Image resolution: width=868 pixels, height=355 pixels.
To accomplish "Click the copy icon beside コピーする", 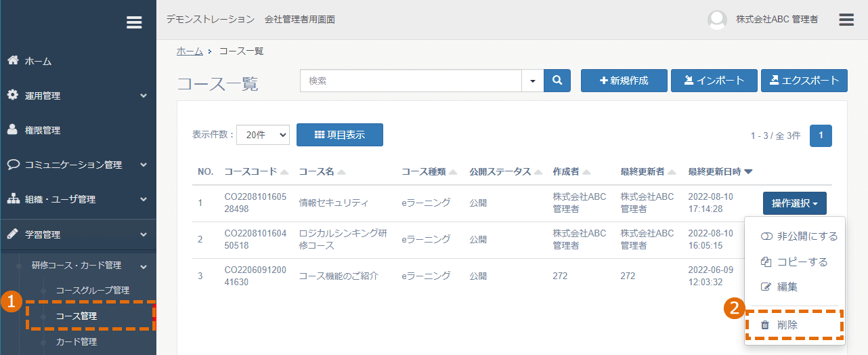I will click(x=766, y=262).
